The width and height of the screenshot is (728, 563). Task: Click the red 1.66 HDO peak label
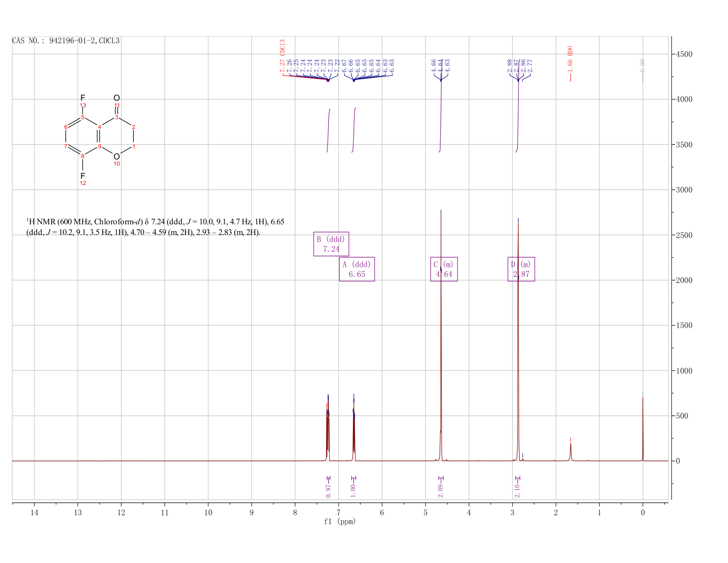570,59
